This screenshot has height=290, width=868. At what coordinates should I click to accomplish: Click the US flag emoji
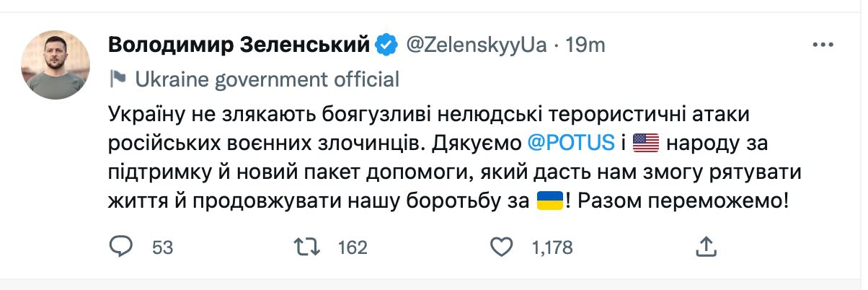(645, 144)
